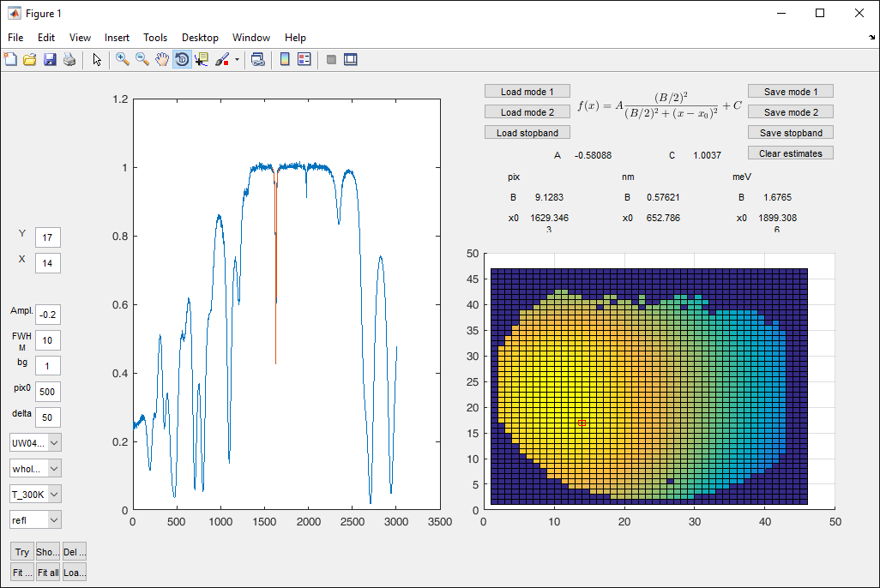Open a file using the folder icon
The image size is (880, 588).
click(x=30, y=59)
